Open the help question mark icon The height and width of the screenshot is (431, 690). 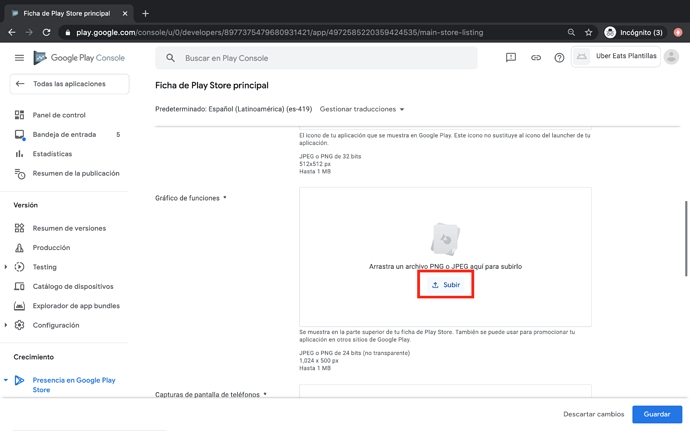click(559, 58)
